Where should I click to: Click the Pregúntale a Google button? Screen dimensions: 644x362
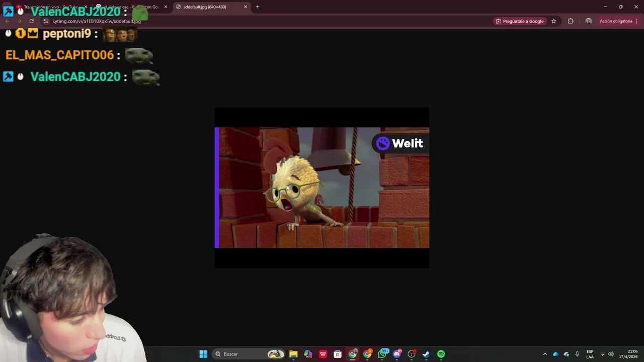pos(520,21)
